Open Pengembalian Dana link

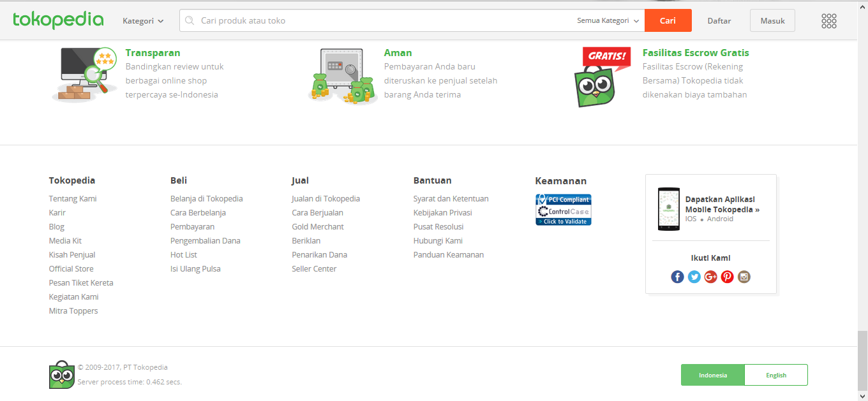click(x=206, y=240)
